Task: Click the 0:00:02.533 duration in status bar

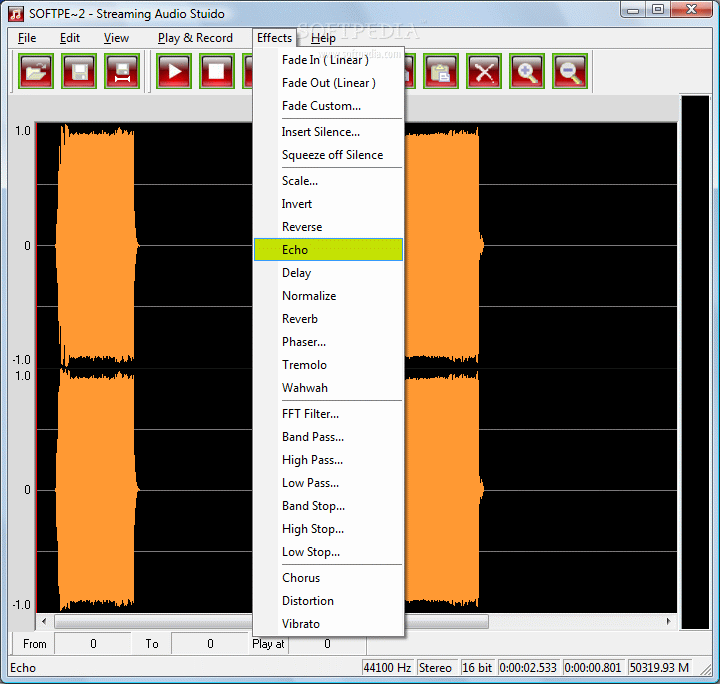Action: click(x=528, y=667)
